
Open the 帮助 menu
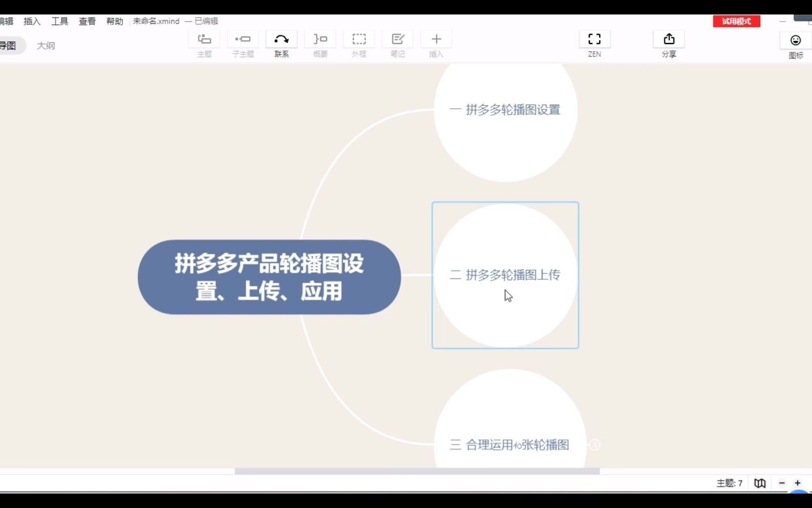coord(115,21)
